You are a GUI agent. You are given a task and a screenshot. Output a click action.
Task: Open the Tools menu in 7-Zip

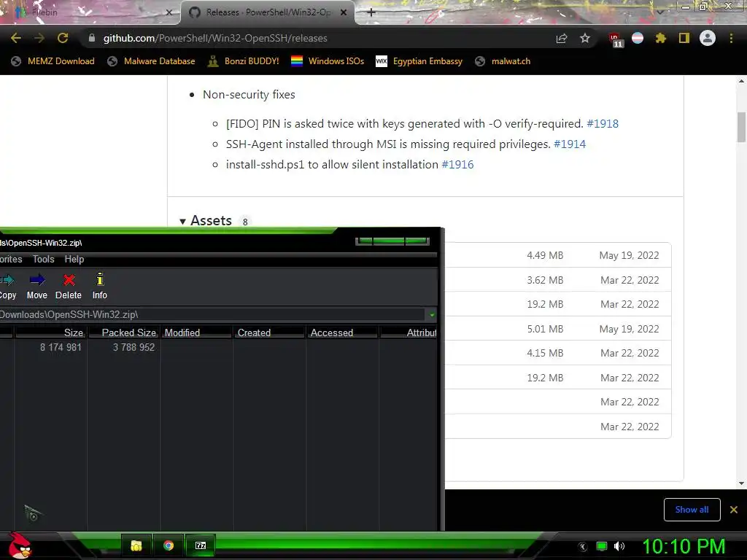tap(43, 259)
